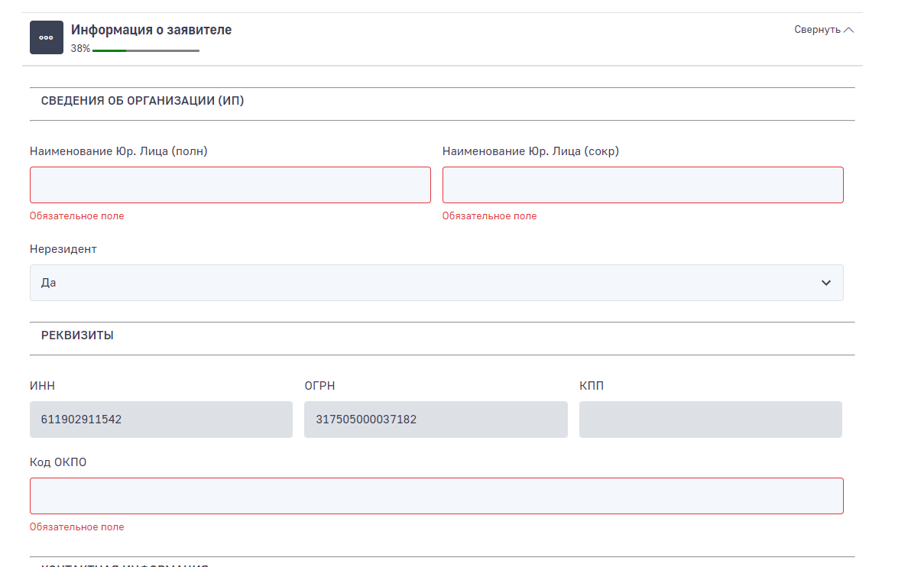
Task: Click the 38% completion progress bar
Action: [145, 50]
